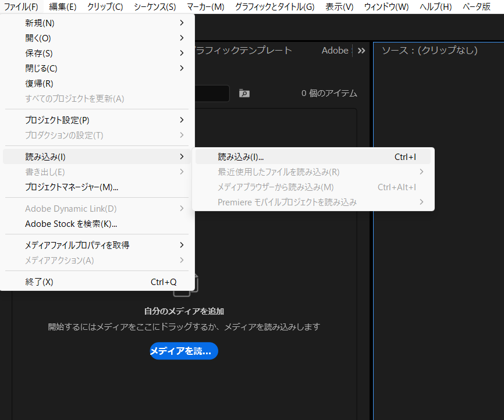Viewport: 504px width, 420px height.
Task: Click the メディアを読... blue button
Action: click(x=184, y=351)
